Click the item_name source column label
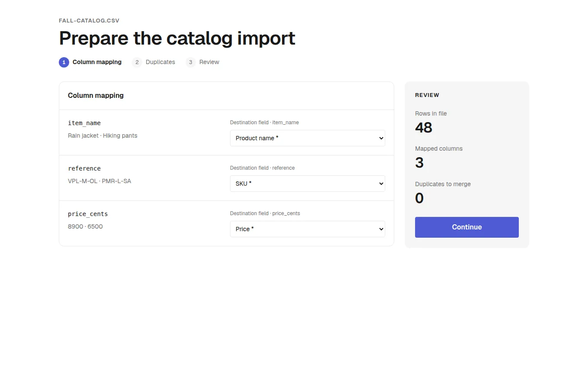 [x=84, y=123]
